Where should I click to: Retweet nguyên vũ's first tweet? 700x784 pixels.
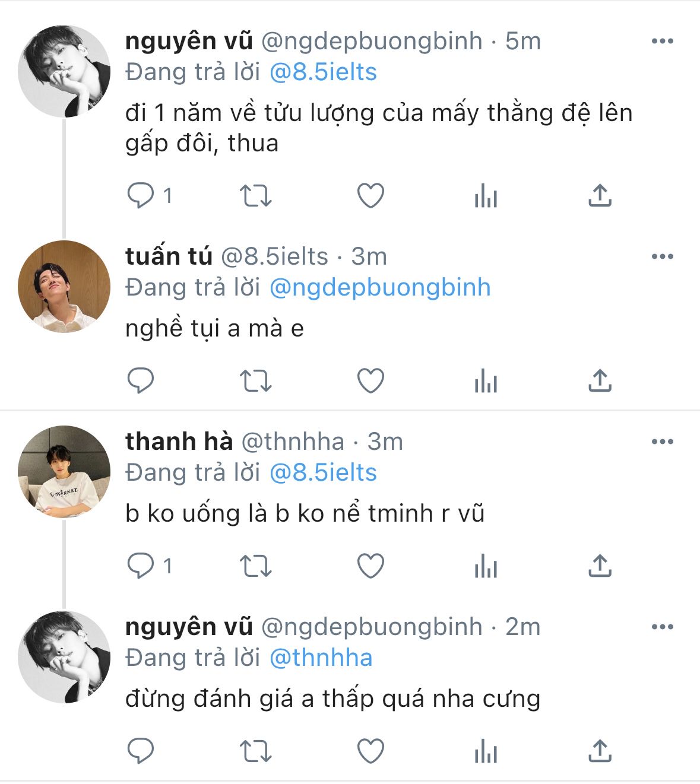pyautogui.click(x=255, y=195)
